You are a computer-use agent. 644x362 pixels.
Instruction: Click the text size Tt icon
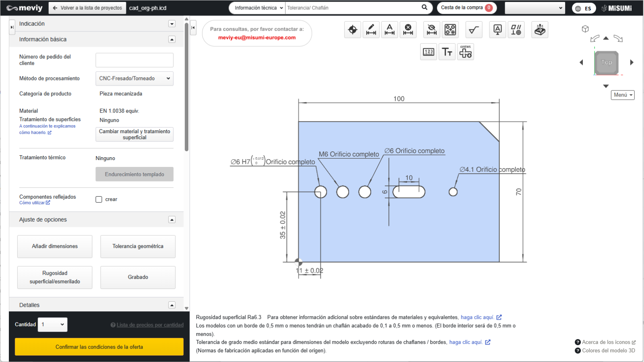pos(447,52)
